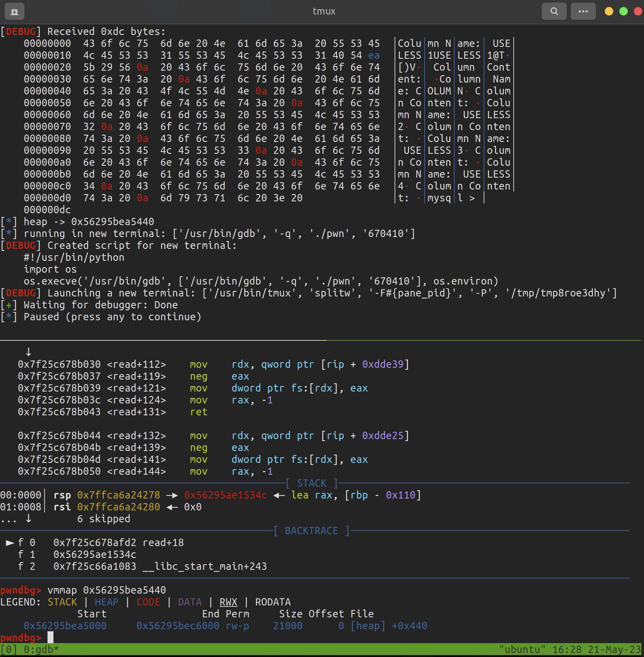Click the down arrow above read+112
Image resolution: width=644 pixels, height=657 pixels.
tap(29, 352)
